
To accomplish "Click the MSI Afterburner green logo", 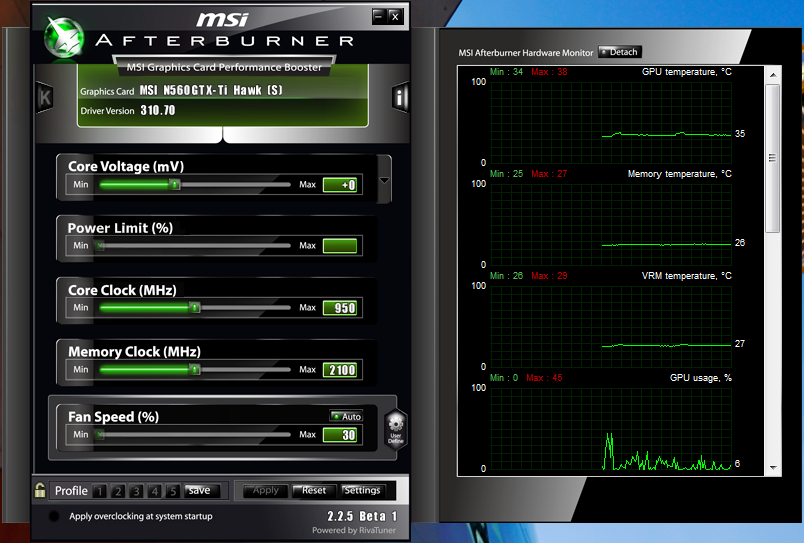I will click(x=64, y=36).
